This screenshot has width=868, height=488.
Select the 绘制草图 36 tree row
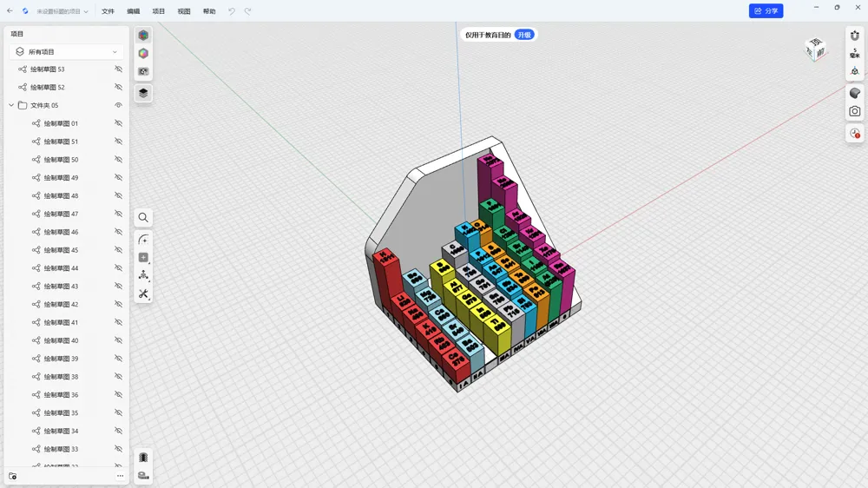[67, 394]
